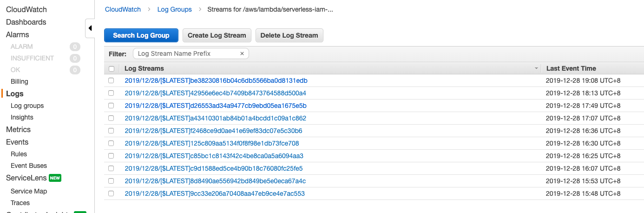Open Alarms in the sidebar
The height and width of the screenshot is (213, 644).
(18, 34)
